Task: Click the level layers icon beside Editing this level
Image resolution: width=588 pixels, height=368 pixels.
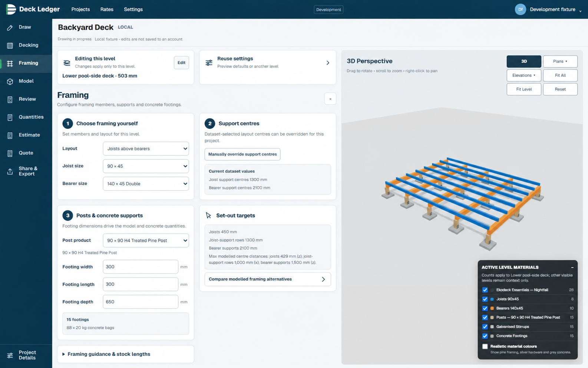Action: point(67,63)
